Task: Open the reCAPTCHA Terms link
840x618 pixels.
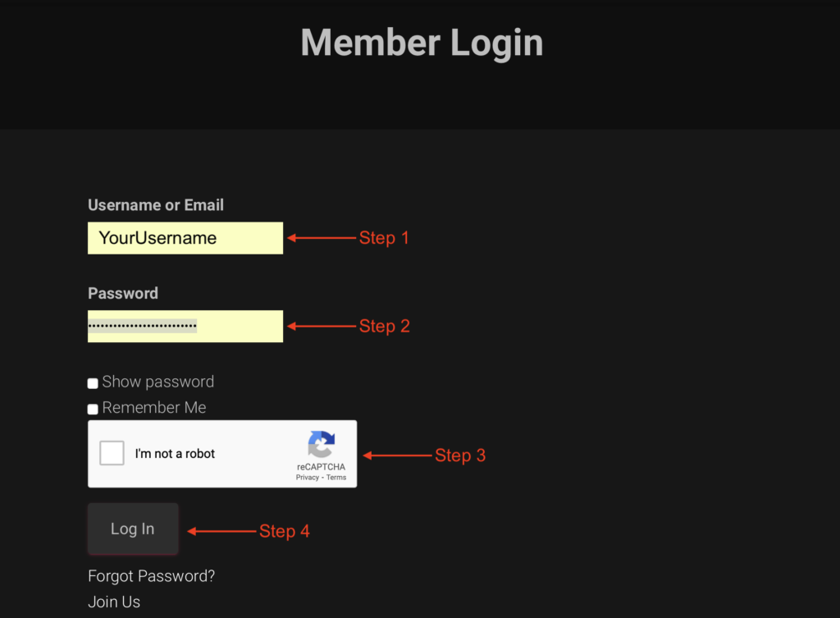Action: pos(336,478)
